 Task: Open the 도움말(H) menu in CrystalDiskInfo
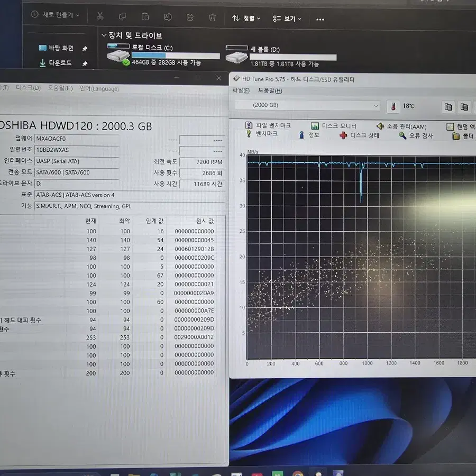point(60,88)
